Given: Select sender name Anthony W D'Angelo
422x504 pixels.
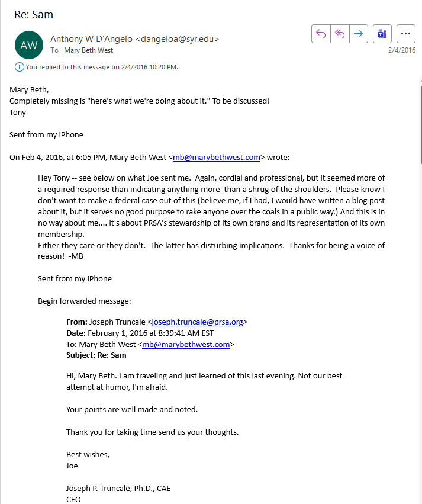Looking at the screenshot, I should tap(91, 39).
